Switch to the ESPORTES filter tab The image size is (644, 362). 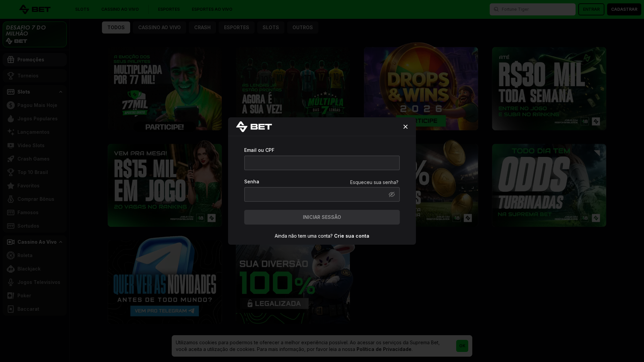(x=236, y=27)
